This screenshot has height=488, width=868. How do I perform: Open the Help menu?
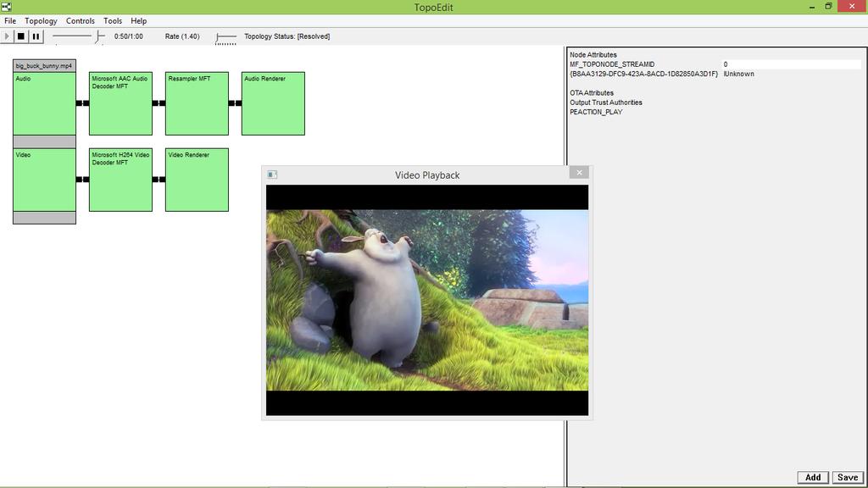(138, 21)
